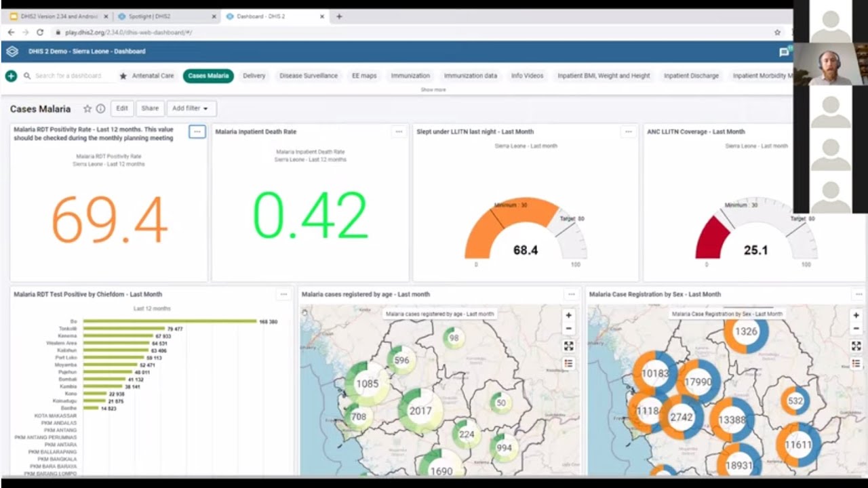The width and height of the screenshot is (868, 488).
Task: Fit bounds on cases by age map
Action: click(569, 346)
